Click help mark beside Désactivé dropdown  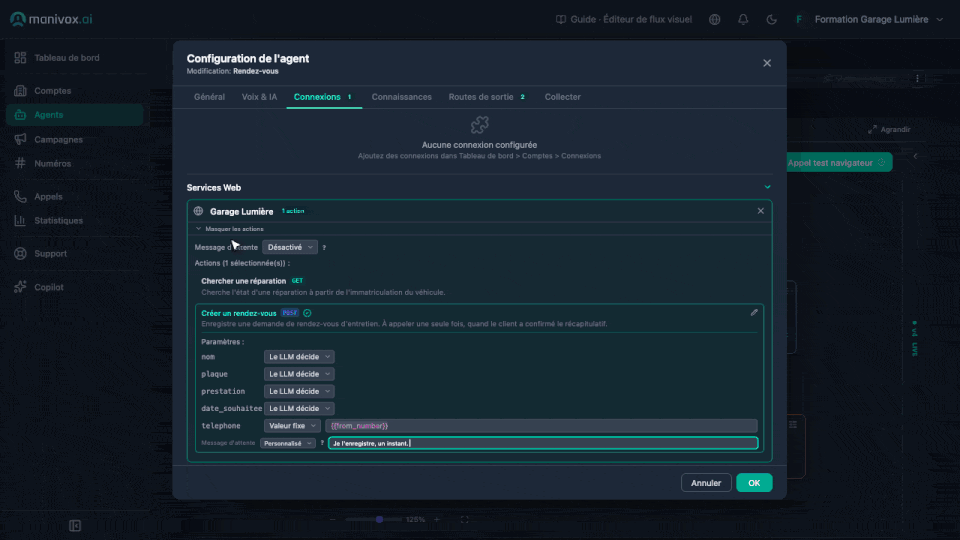tap(324, 247)
